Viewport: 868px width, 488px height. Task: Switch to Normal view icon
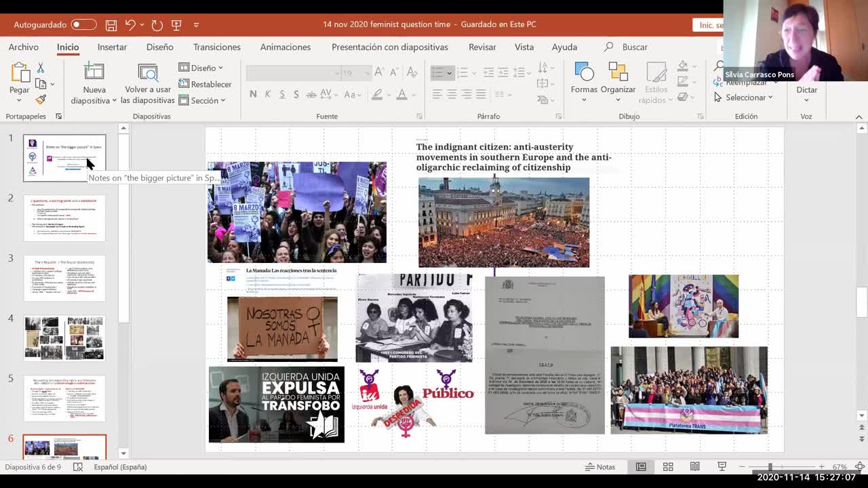click(641, 467)
